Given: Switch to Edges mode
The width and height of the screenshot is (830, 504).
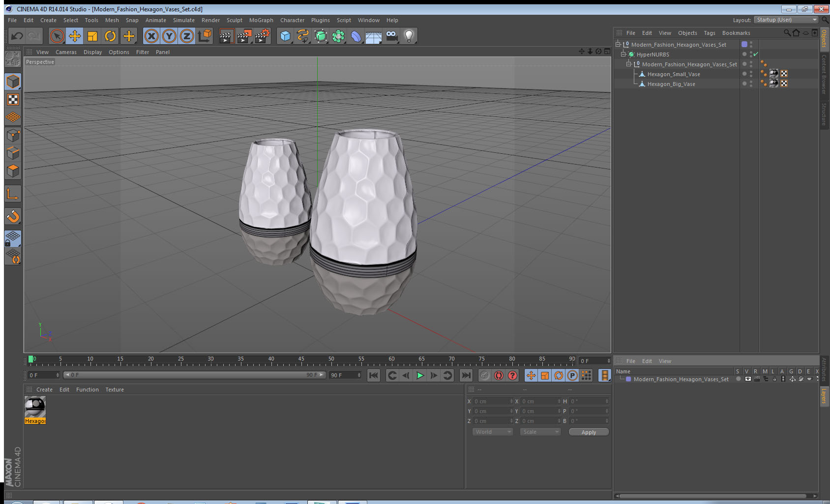Looking at the screenshot, I should 13,153.
